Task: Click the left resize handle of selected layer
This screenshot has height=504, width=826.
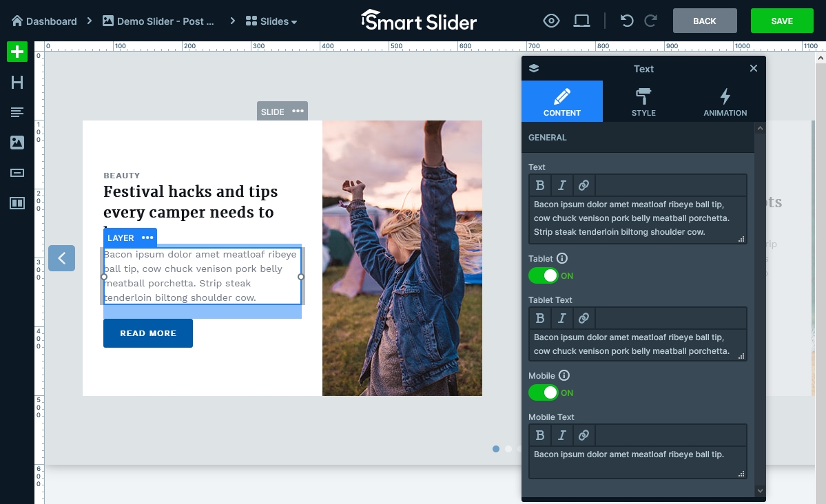Action: tap(104, 277)
